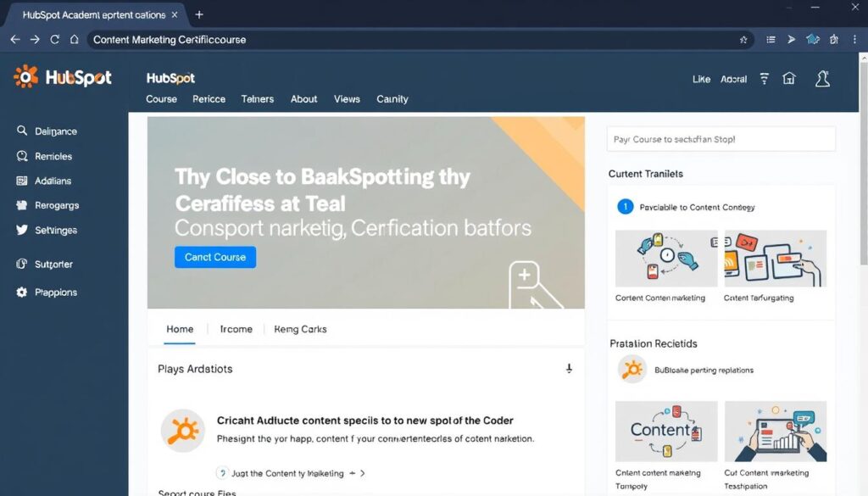Click the Adoral link in header
This screenshot has width=868, height=496.
coord(733,79)
